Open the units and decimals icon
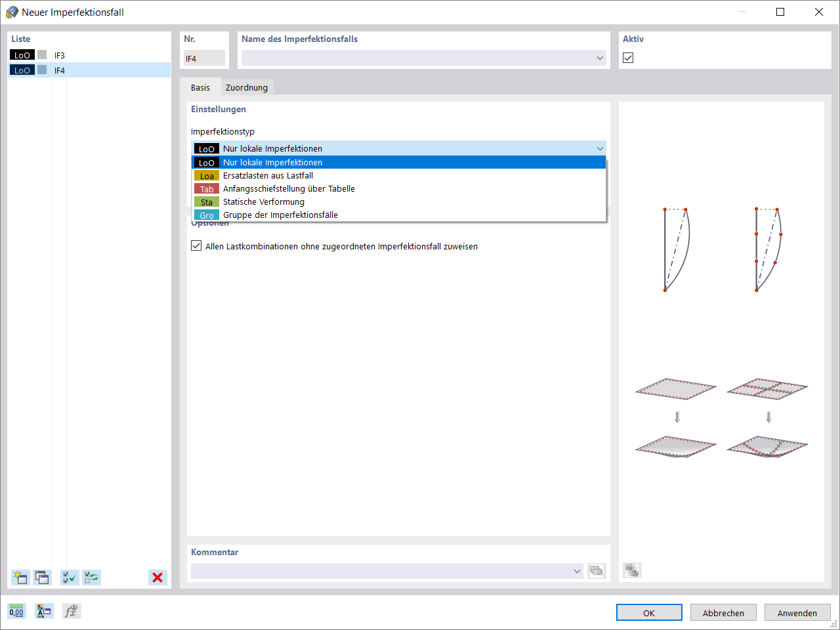 click(x=16, y=611)
